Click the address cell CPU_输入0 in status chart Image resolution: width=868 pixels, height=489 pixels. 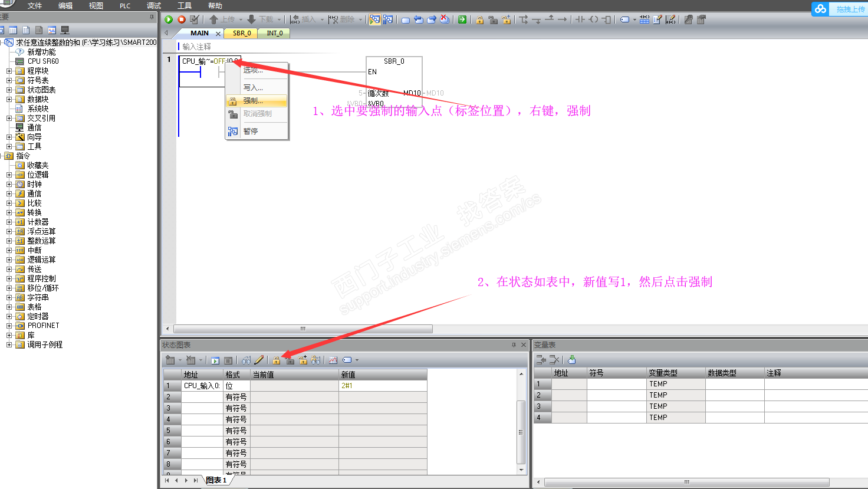(202, 386)
